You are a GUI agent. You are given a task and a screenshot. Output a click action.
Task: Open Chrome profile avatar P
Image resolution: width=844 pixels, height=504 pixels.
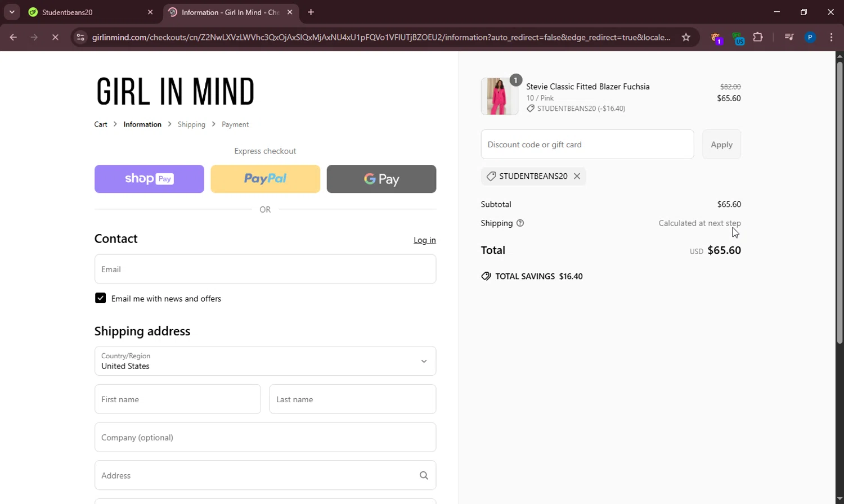click(x=810, y=37)
